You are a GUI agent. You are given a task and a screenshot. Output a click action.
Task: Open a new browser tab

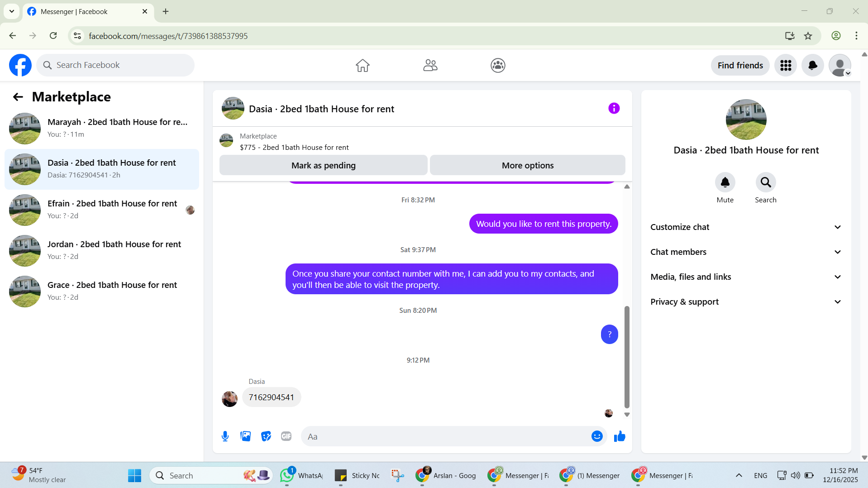click(166, 11)
